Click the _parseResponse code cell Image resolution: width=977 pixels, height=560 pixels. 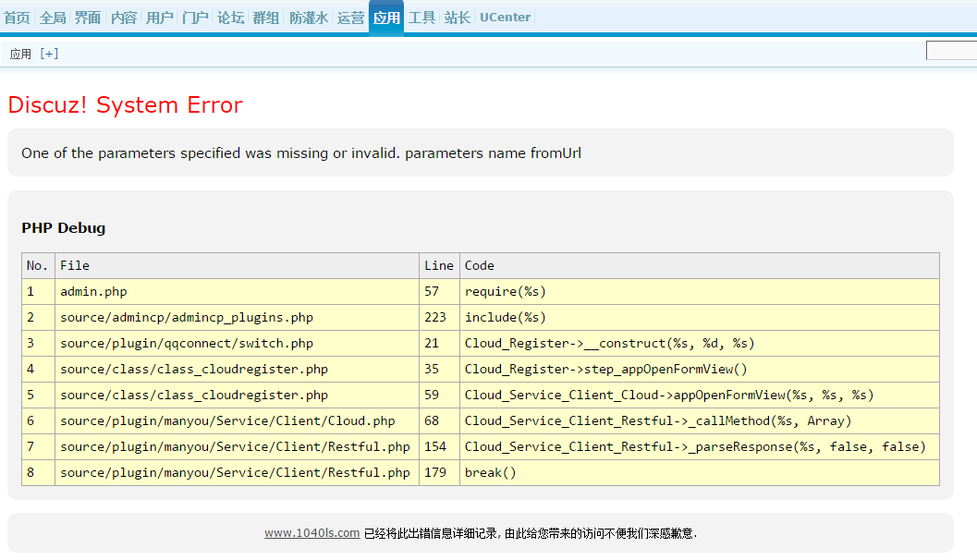[700, 446]
